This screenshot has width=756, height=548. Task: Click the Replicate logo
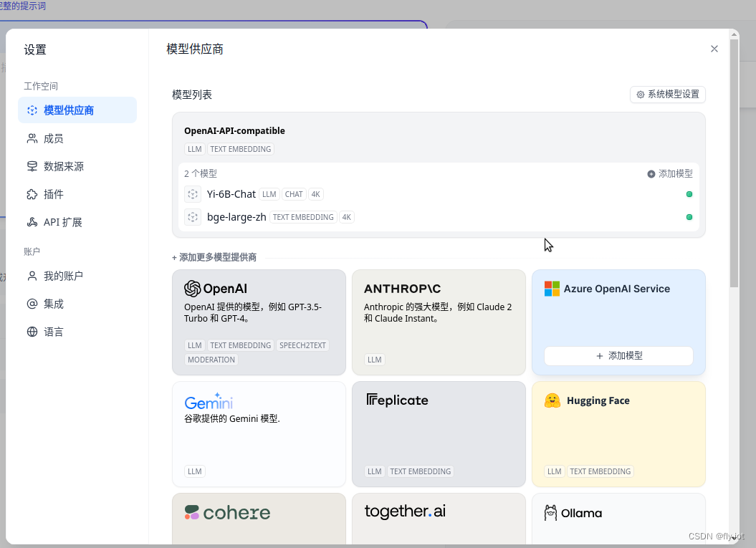coord(397,400)
